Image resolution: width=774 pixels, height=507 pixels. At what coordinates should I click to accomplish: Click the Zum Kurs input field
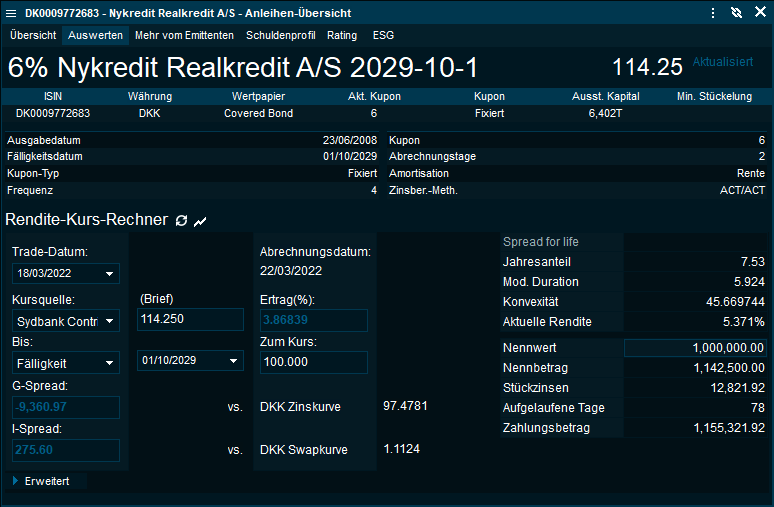313,362
